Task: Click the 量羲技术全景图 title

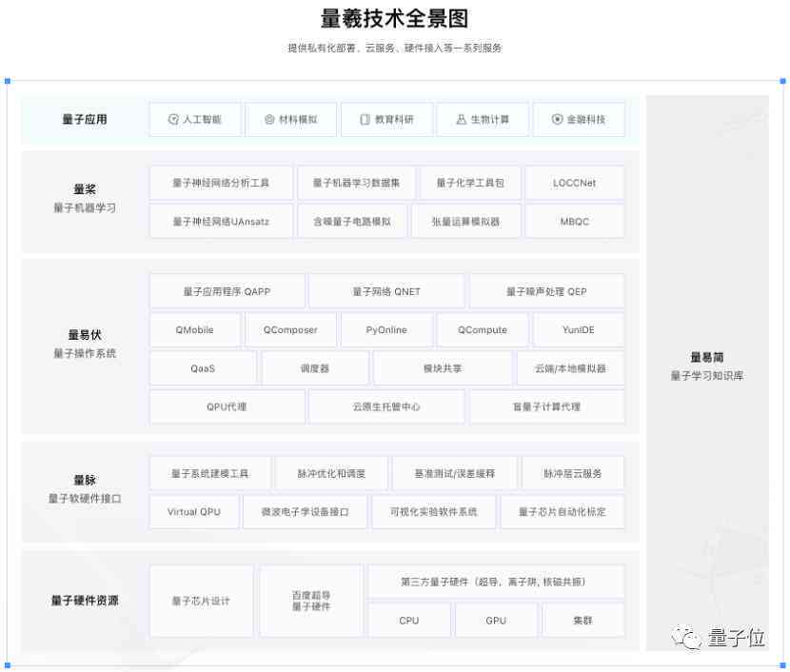Action: coord(394,19)
